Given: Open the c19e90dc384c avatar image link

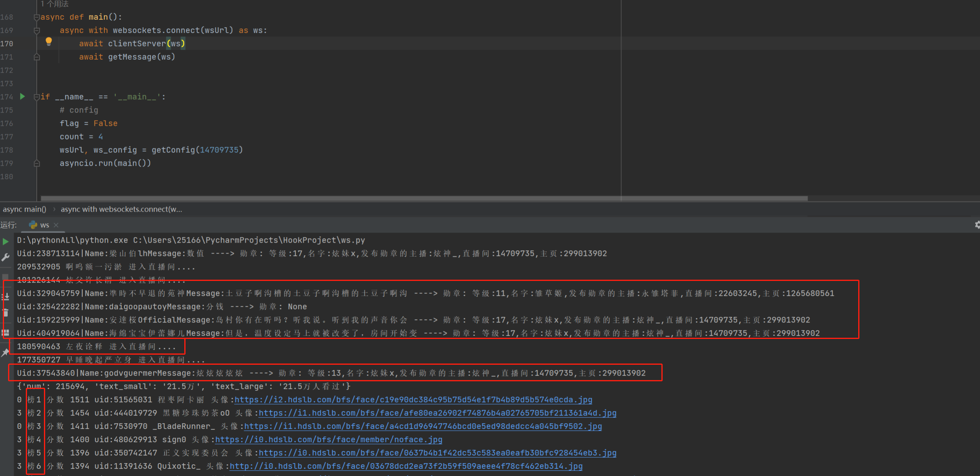Looking at the screenshot, I should click(413, 400).
